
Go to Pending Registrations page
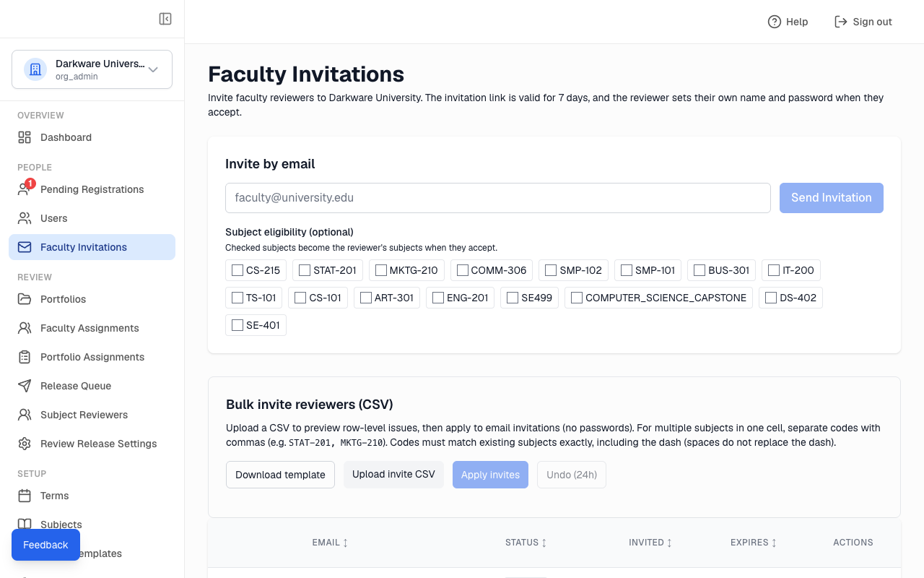point(92,189)
